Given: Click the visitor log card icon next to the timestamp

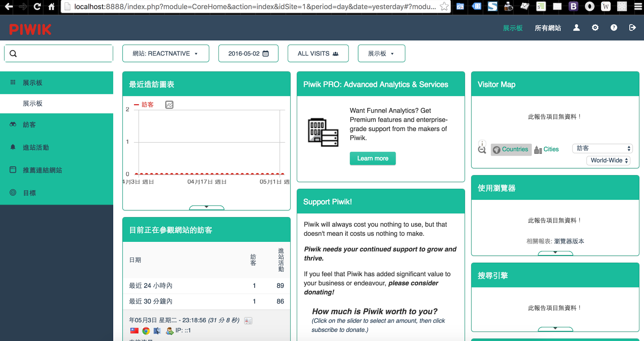Looking at the screenshot, I should (x=248, y=321).
